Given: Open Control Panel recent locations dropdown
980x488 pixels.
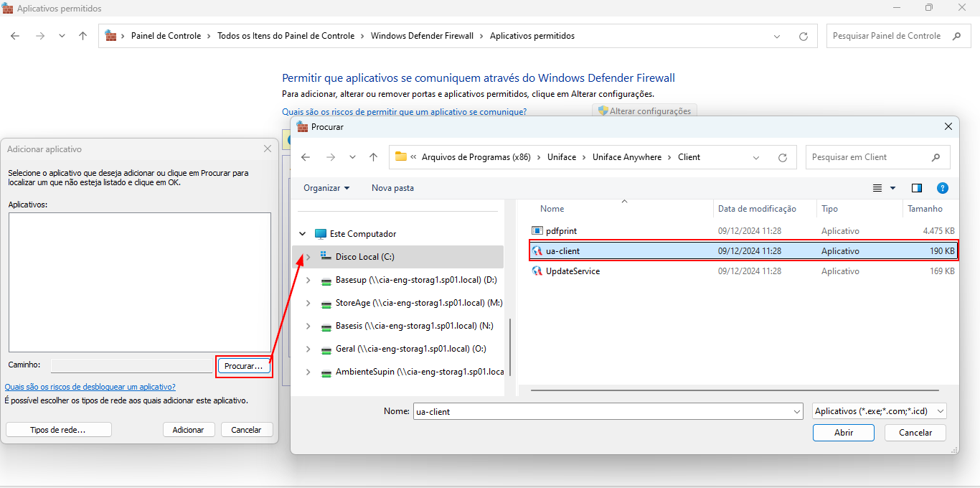Looking at the screenshot, I should tap(62, 36).
